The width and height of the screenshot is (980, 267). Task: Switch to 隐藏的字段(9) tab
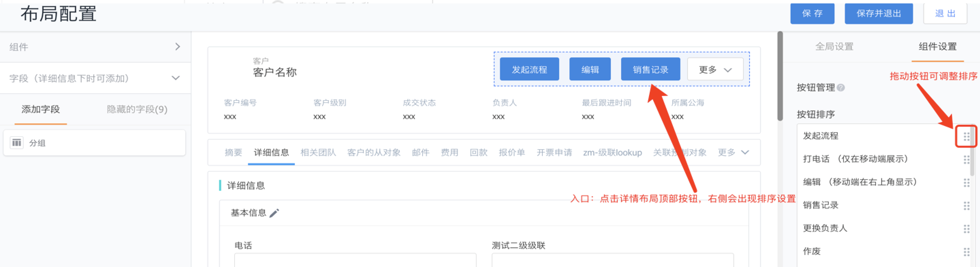click(x=137, y=110)
